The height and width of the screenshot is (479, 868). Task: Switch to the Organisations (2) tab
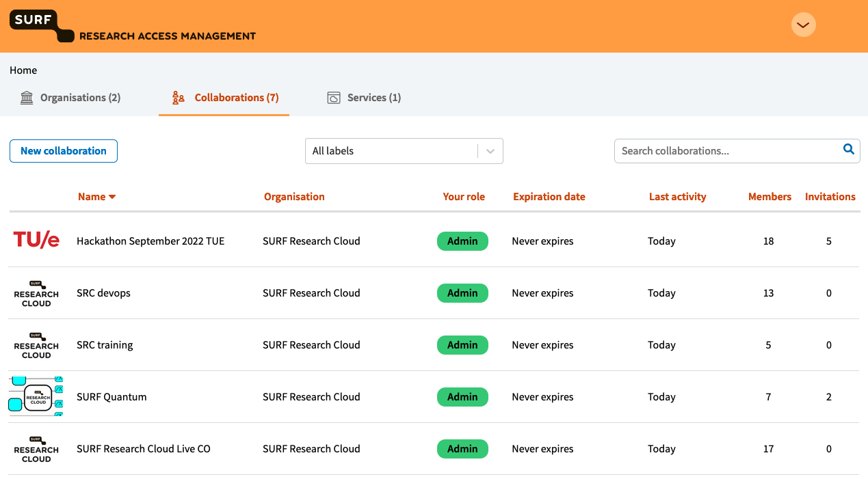70,98
